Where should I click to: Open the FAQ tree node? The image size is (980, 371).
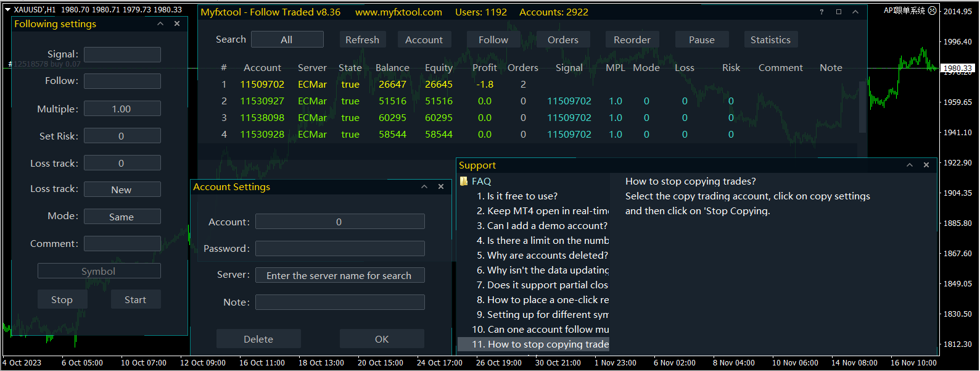click(x=482, y=181)
